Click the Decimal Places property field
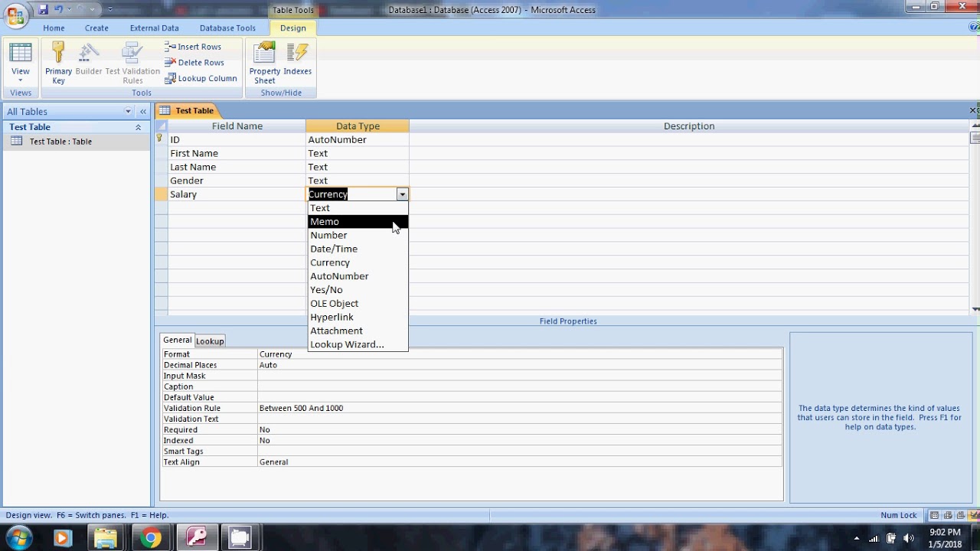The width and height of the screenshot is (980, 551). tap(520, 365)
